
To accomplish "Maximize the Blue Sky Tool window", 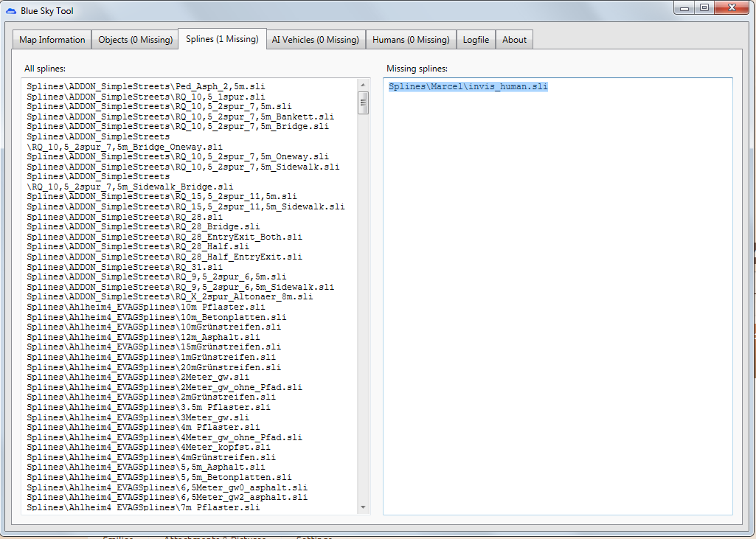I will click(704, 7).
